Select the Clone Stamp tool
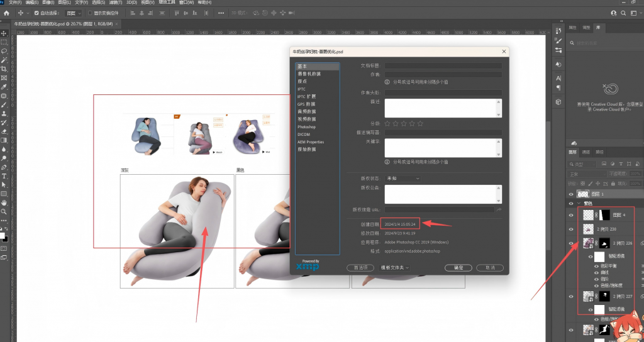The width and height of the screenshot is (644, 342). click(x=4, y=113)
